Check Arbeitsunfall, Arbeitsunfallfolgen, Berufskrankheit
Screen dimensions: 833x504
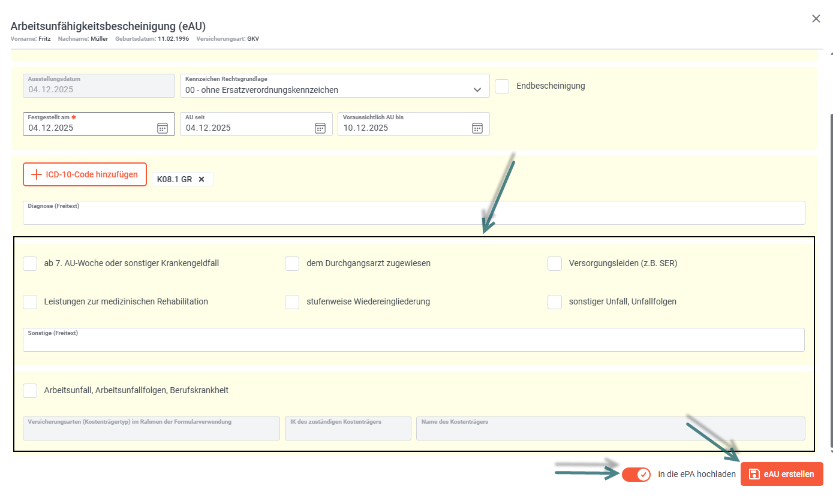pyautogui.click(x=30, y=390)
